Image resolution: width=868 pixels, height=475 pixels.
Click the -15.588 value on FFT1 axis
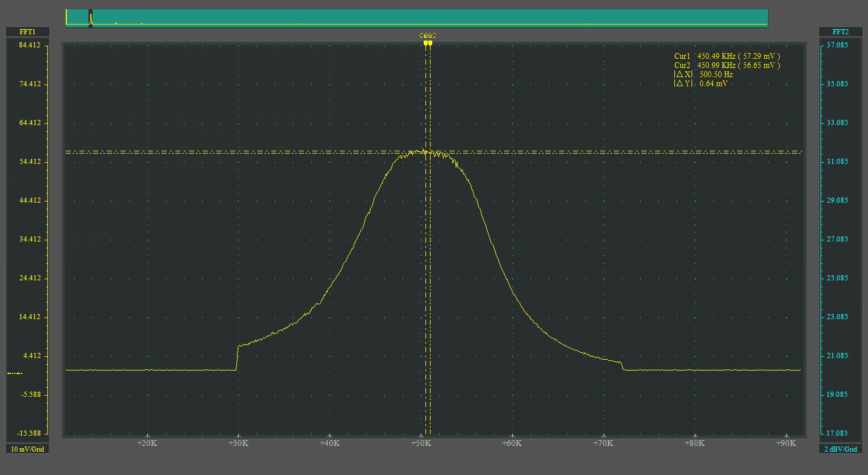tap(30, 433)
